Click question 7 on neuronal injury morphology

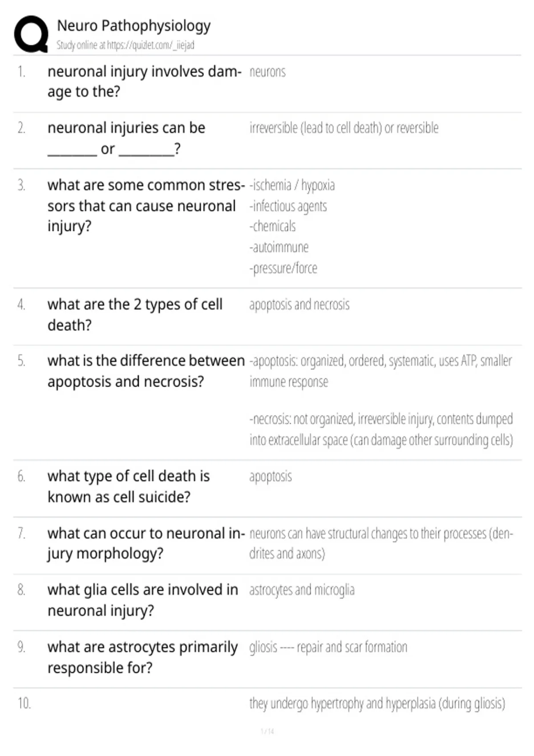point(146,543)
